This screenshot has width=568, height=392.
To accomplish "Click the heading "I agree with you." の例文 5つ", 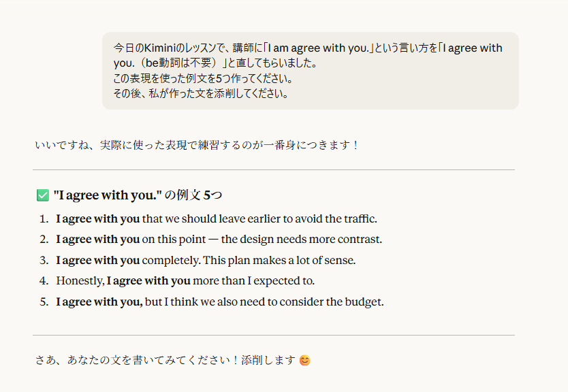I will [138, 195].
